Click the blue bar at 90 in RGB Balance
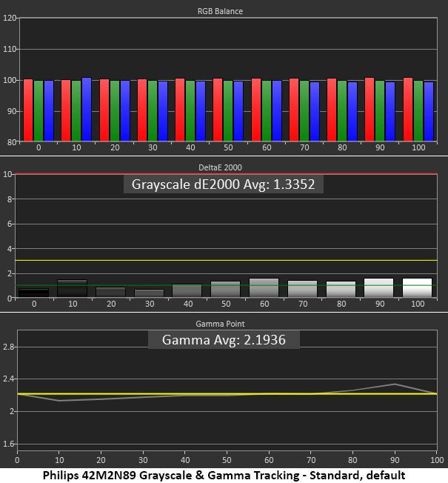Viewport: 448px width, 483px height. [390, 112]
